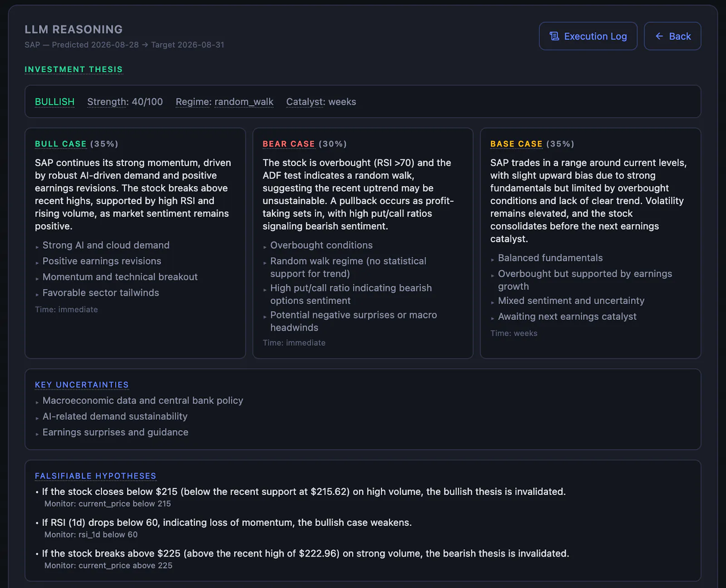Viewport: 726px width, 588px height.
Task: Select 'Mixed sentiment and uncertainty' bullet
Action: [571, 300]
